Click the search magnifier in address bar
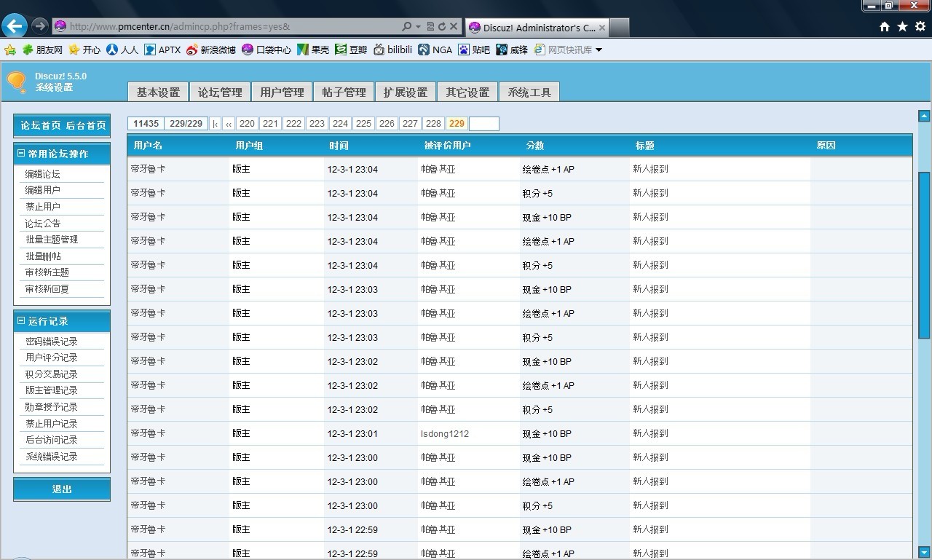This screenshot has width=932, height=560. tap(407, 26)
